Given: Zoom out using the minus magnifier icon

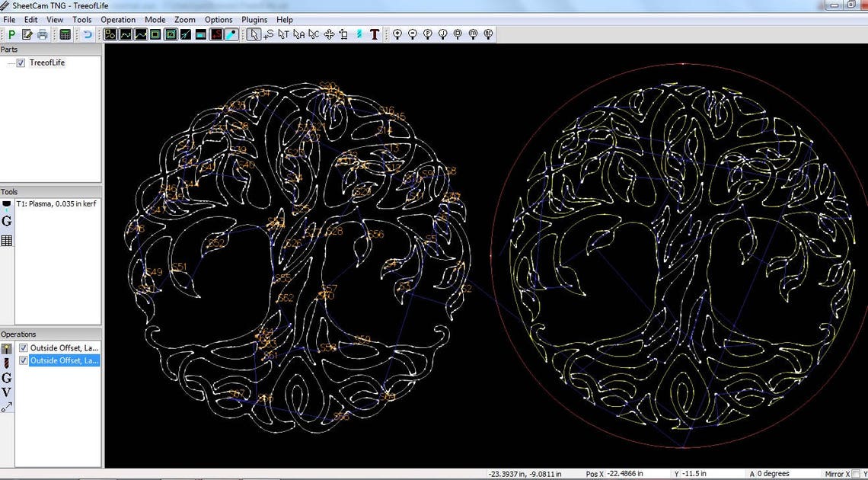Looking at the screenshot, I should coord(412,34).
